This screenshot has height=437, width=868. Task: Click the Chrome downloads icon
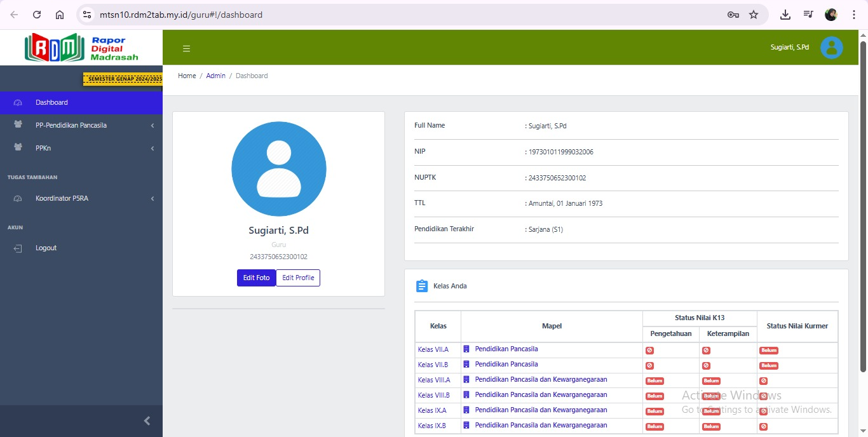[x=785, y=15]
